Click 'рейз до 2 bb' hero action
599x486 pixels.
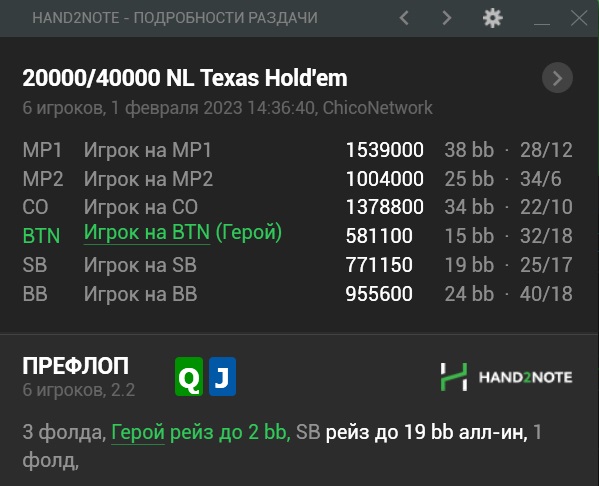[x=230, y=432]
